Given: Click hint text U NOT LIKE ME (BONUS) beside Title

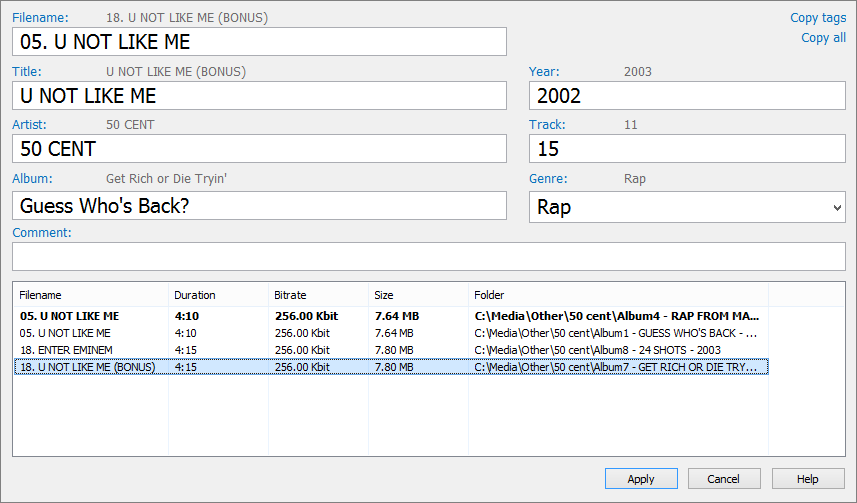Looking at the screenshot, I should (176, 72).
